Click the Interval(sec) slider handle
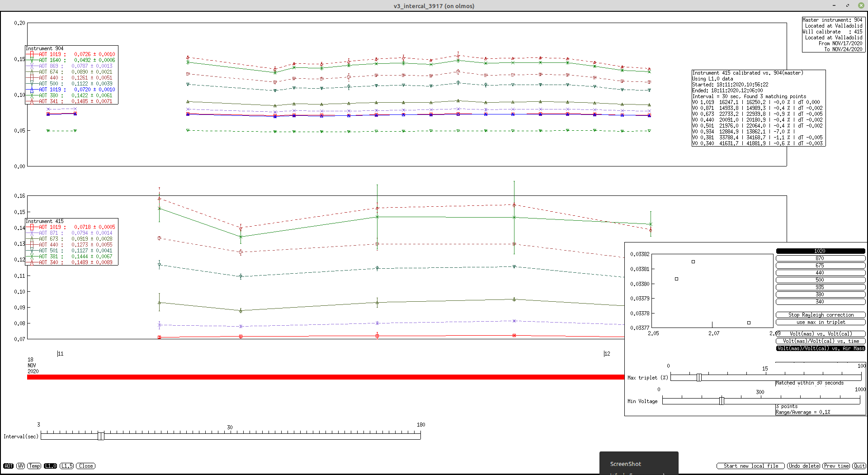 [x=101, y=436]
